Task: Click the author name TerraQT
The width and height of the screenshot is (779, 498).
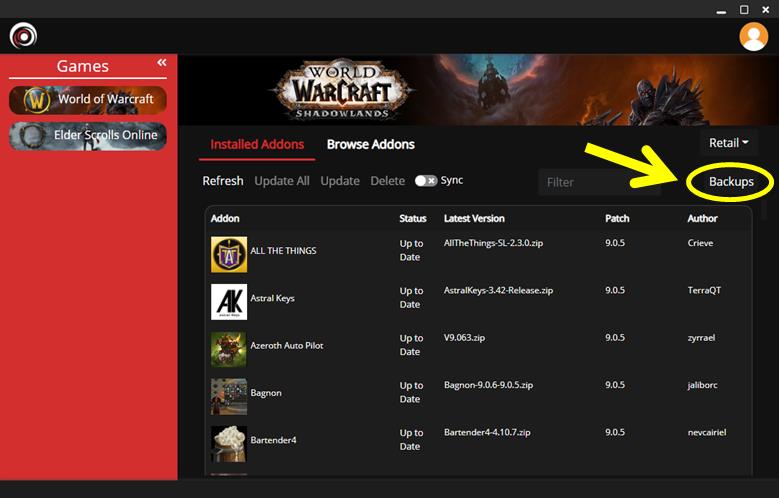Action: pyautogui.click(x=704, y=290)
